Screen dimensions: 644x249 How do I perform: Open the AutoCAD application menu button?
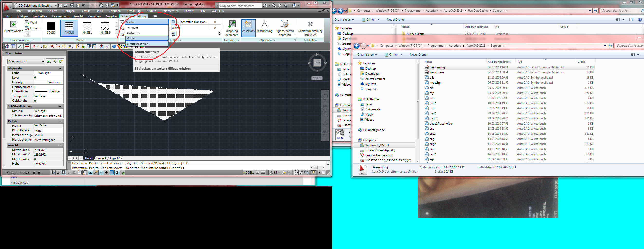[7, 7]
